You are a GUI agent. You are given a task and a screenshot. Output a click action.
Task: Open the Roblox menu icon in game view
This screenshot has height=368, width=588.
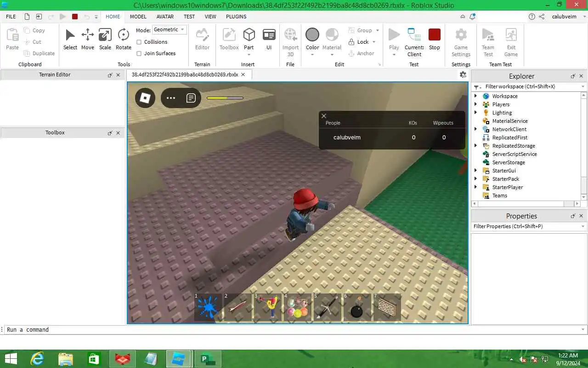point(145,98)
